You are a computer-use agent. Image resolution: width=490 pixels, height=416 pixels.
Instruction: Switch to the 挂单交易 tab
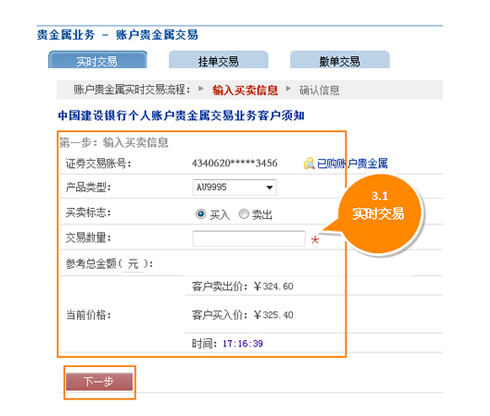(x=218, y=60)
